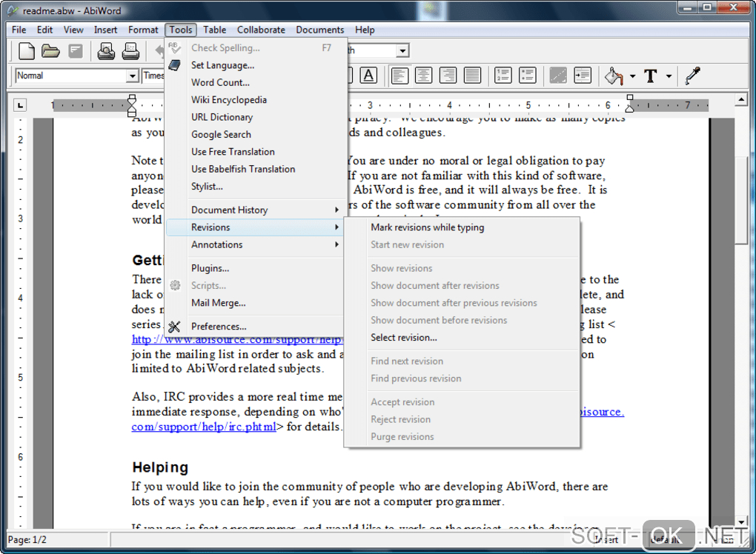This screenshot has height=554, width=756.
Task: Follow the irc.phtml support link
Action: [204, 427]
